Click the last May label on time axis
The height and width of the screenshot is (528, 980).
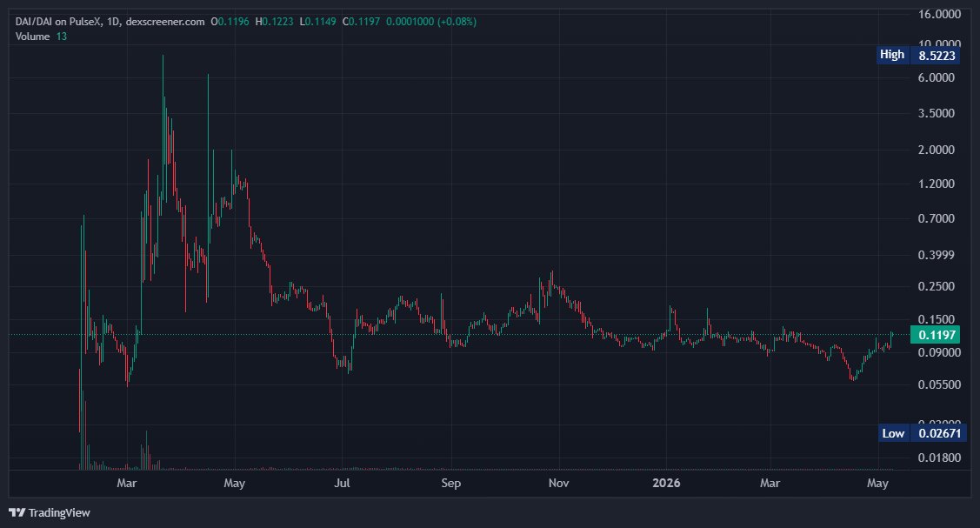(x=877, y=483)
